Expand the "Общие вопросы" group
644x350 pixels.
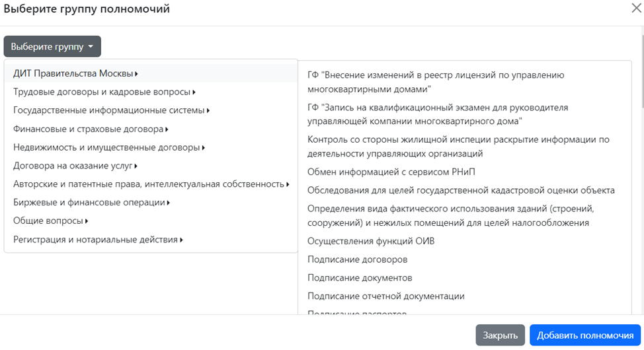point(50,221)
